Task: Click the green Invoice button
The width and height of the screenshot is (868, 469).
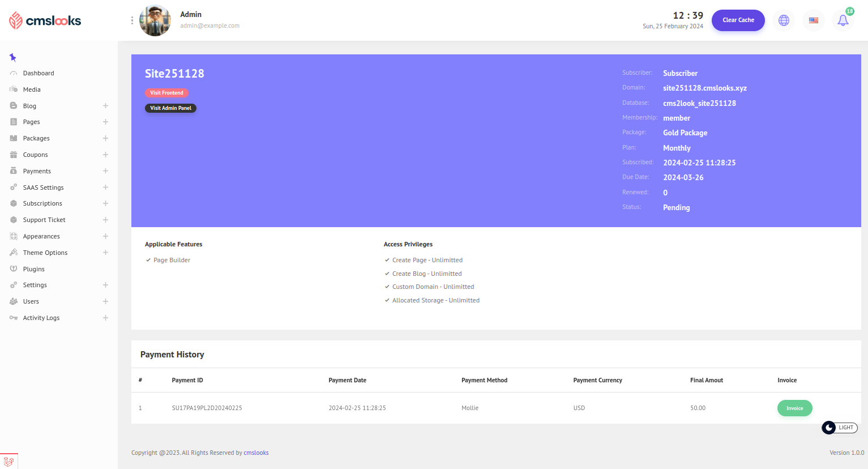Action: [x=794, y=408]
